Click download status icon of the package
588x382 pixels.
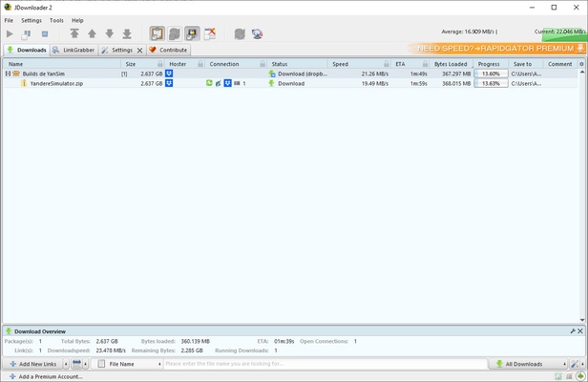click(x=272, y=74)
